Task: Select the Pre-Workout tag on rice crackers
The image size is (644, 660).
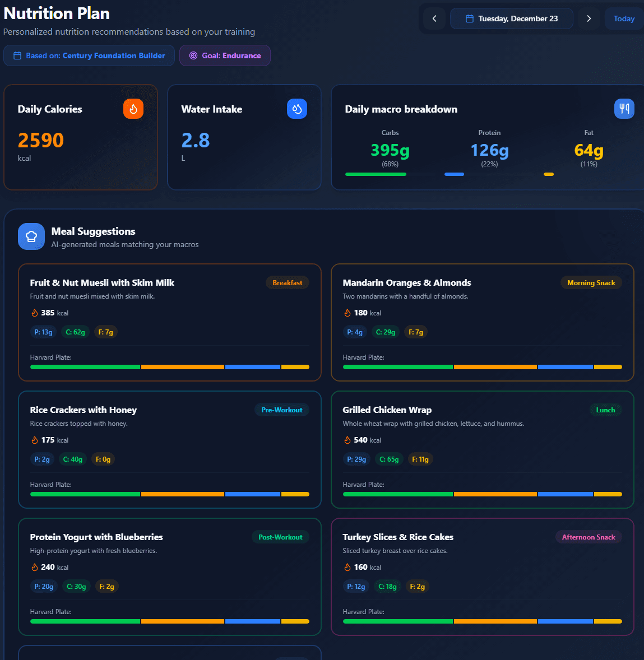Action: tap(281, 410)
